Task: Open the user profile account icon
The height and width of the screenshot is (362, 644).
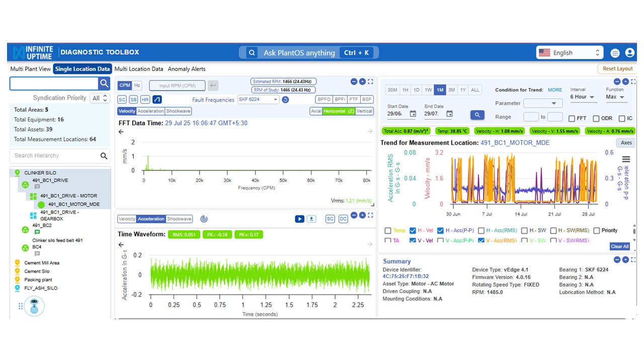Action: [629, 53]
